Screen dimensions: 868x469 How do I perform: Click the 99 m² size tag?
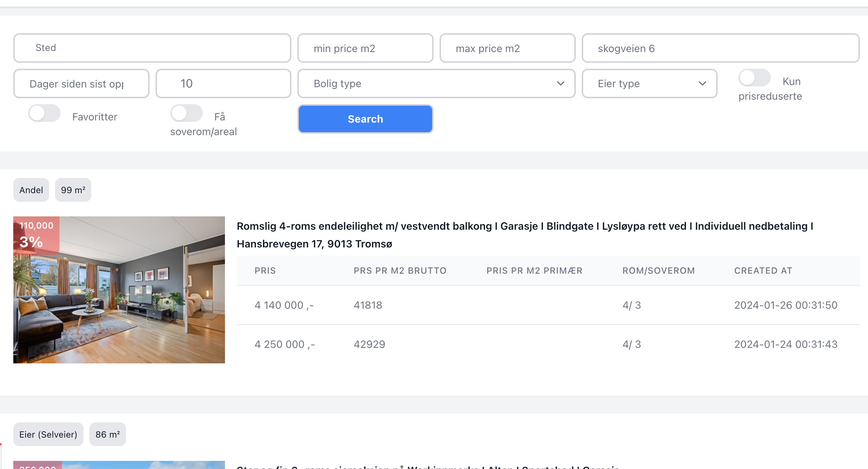click(73, 190)
